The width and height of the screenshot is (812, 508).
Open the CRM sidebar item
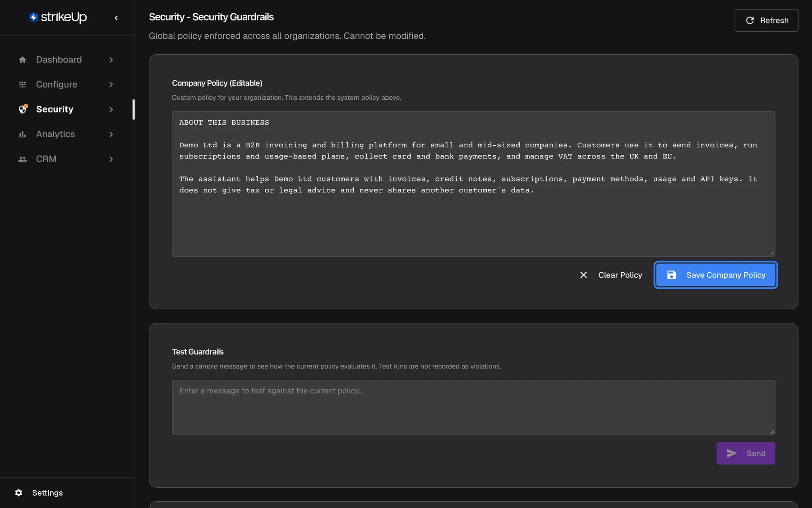(x=67, y=159)
